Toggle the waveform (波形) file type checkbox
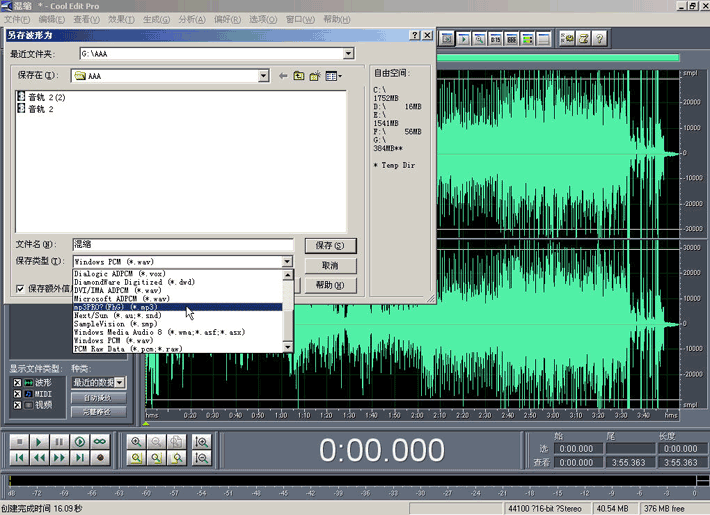Screen dimensions: 710x515 16,382
